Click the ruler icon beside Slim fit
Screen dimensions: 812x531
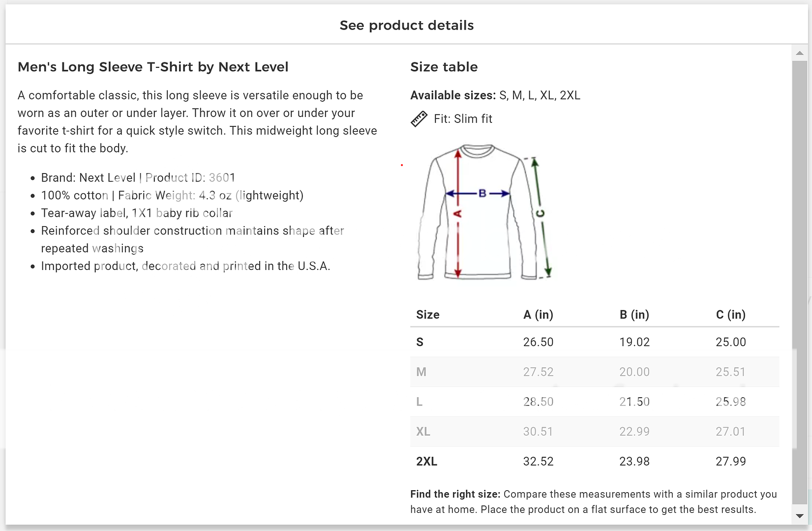pos(419,119)
